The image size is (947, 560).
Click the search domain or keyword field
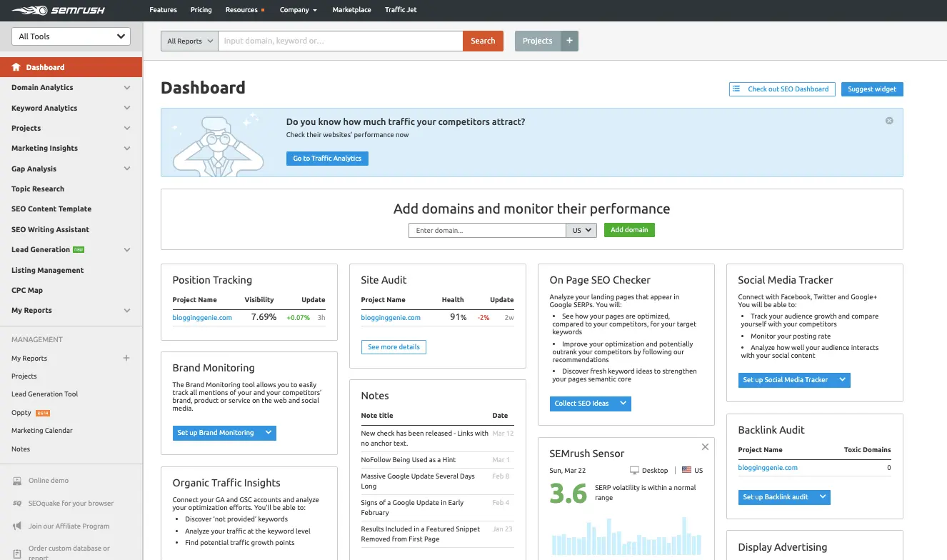click(340, 41)
